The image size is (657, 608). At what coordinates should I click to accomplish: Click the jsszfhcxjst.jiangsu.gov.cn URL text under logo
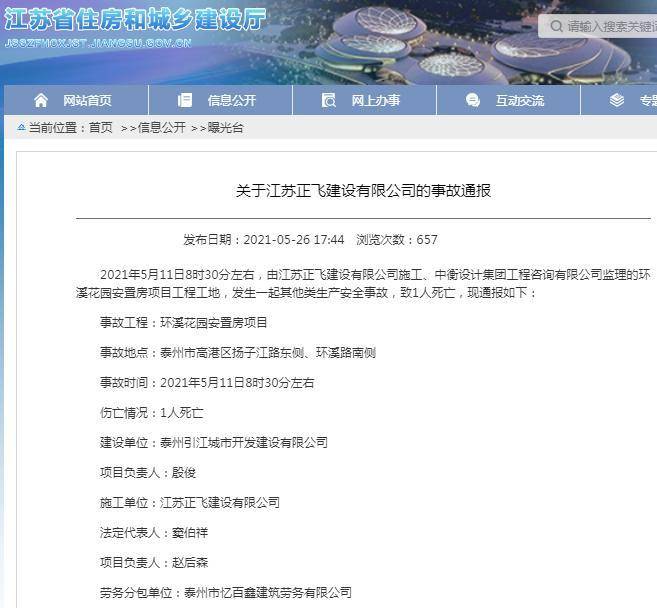pos(98,44)
